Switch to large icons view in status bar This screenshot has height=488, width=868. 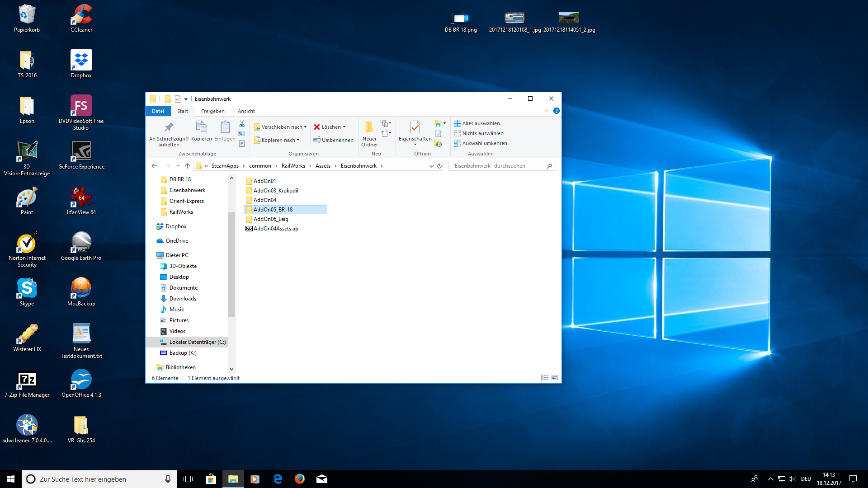[x=555, y=378]
